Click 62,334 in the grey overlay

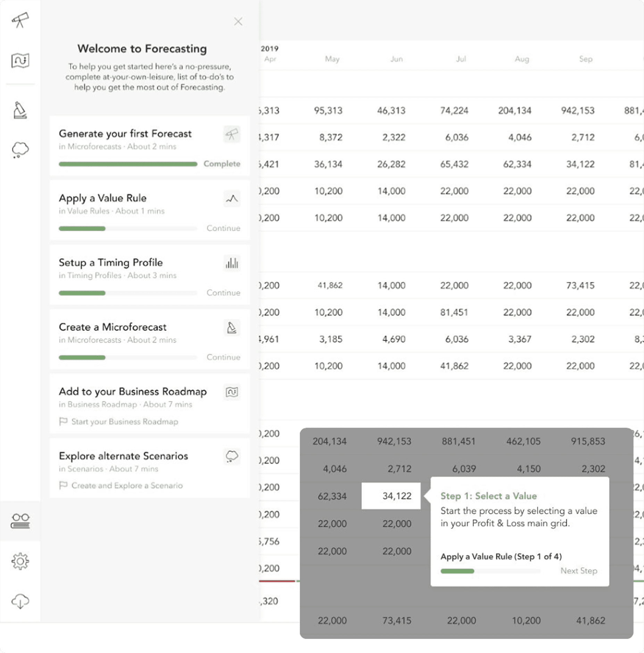tap(332, 496)
